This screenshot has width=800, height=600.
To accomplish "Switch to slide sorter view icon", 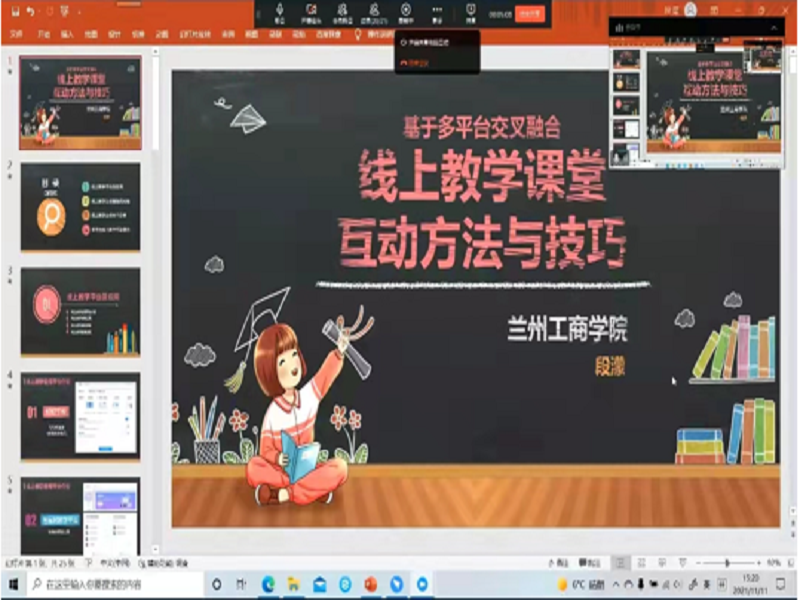I will [x=641, y=563].
